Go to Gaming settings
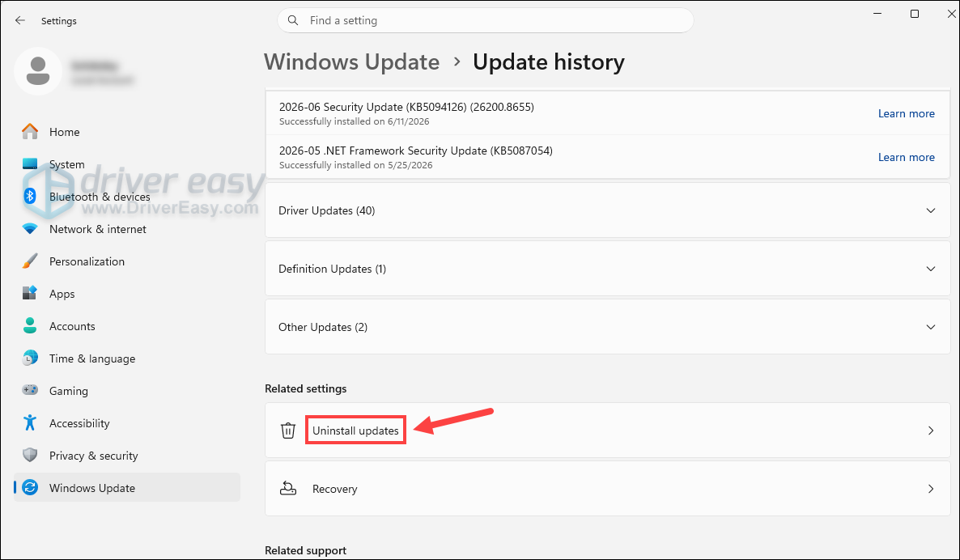The image size is (960, 560). coord(127,391)
